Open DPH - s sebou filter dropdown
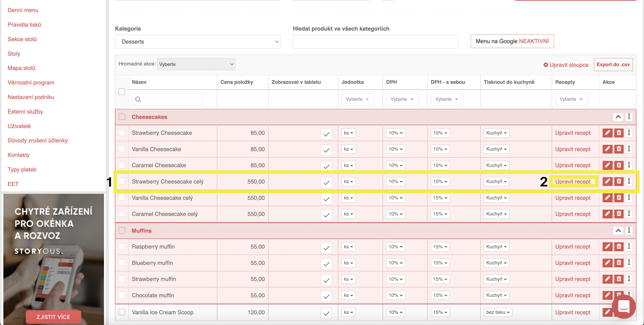The width and height of the screenshot is (644, 325). tap(447, 99)
